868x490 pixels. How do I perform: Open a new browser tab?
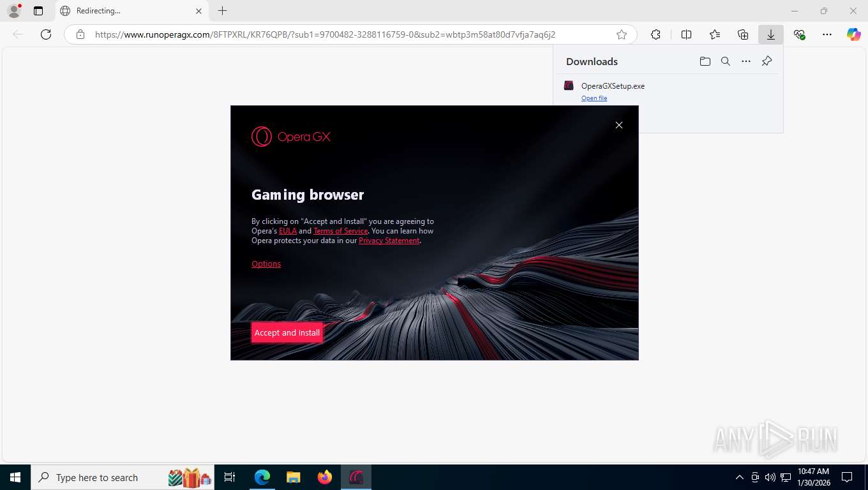[x=222, y=11]
